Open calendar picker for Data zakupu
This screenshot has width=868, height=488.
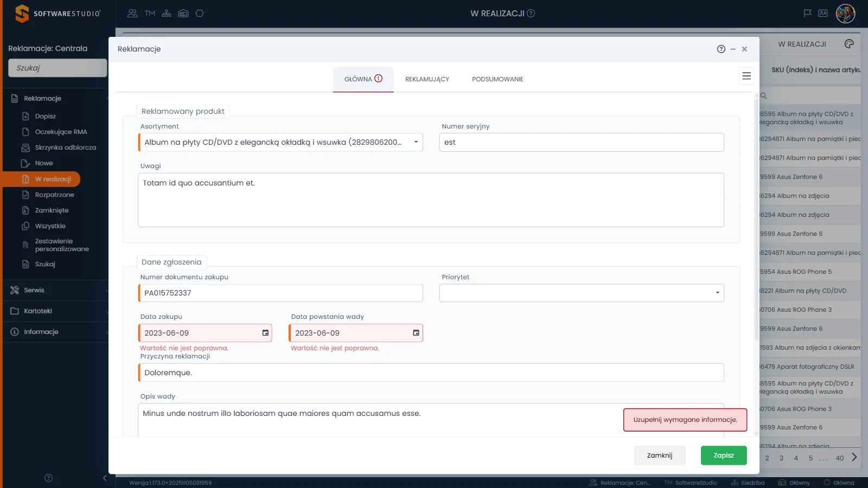point(265,333)
